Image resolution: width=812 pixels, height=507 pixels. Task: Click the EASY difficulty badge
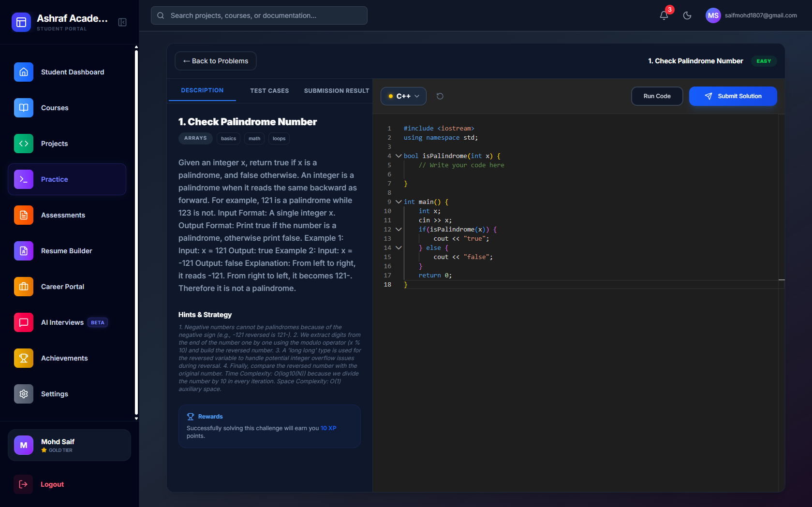[764, 61]
